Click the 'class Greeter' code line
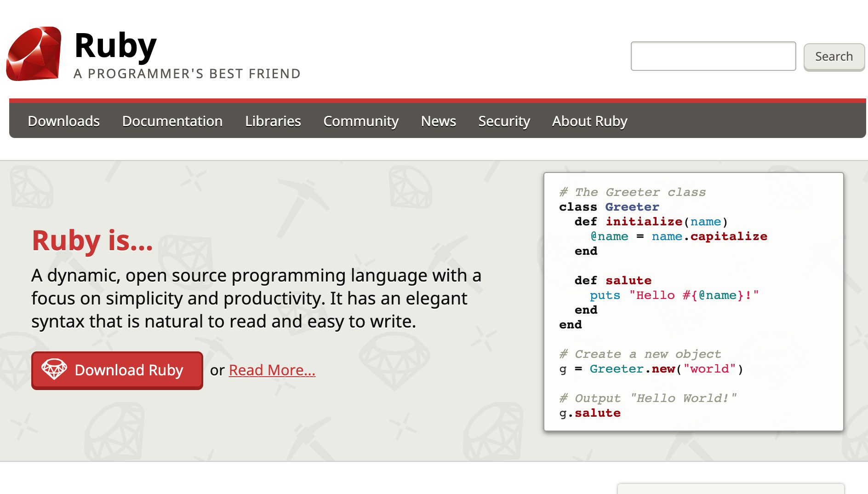Screen dimensions: 868x494 (609, 207)
